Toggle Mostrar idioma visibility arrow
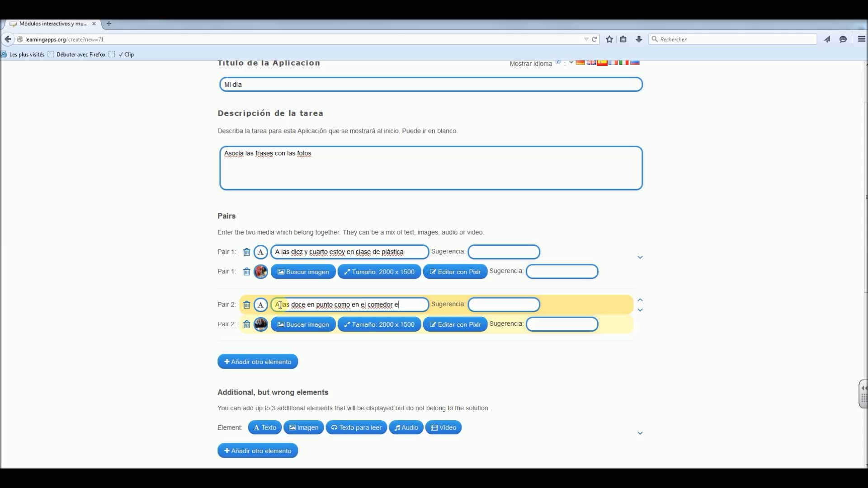 (571, 63)
